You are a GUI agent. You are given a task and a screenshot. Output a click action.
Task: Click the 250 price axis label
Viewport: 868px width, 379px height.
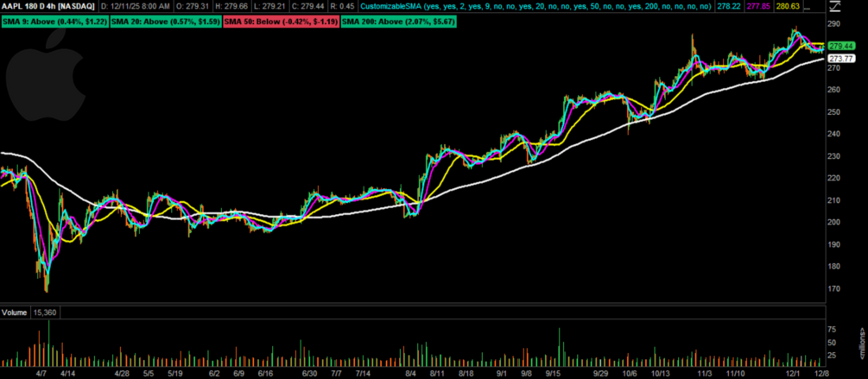pyautogui.click(x=834, y=111)
